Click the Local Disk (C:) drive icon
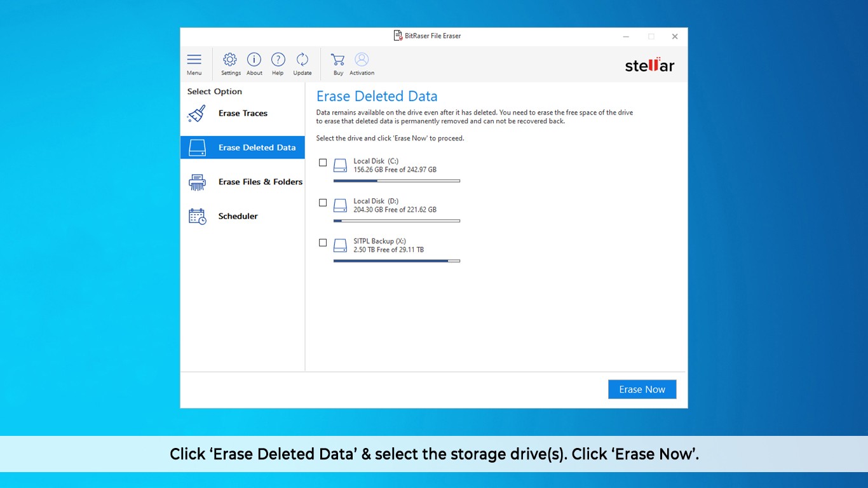The image size is (868, 488). tap(341, 166)
